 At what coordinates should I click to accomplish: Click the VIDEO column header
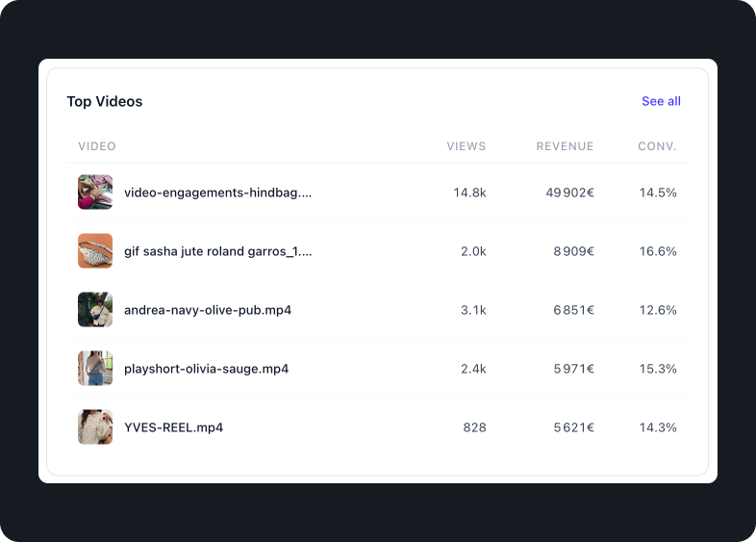coord(97,146)
